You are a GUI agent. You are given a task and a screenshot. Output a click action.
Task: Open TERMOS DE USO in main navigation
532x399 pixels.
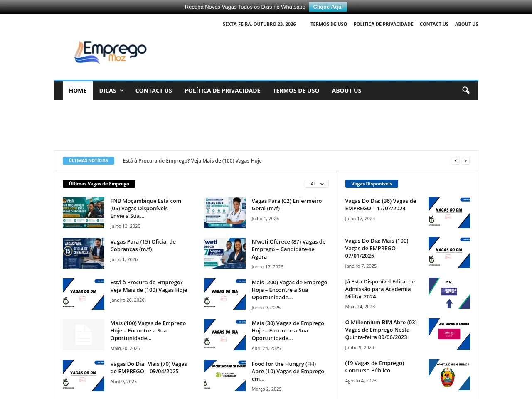pyautogui.click(x=296, y=91)
